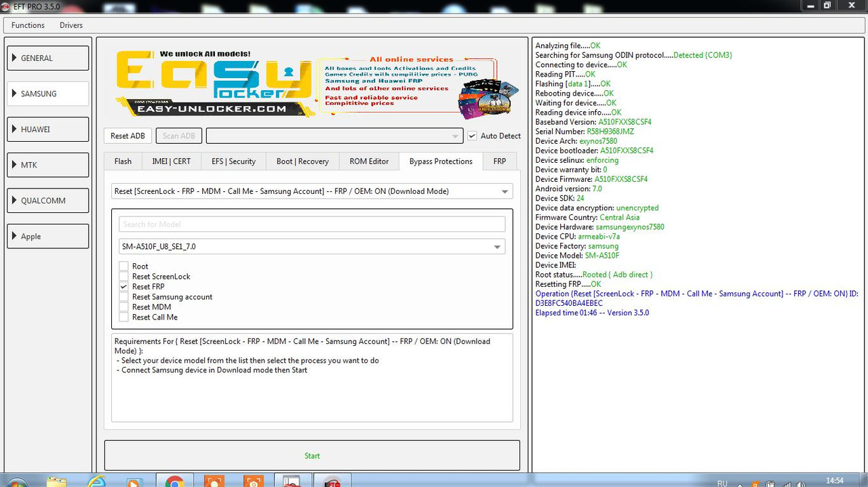Expand the HUAWEI sidebar section
Image resolution: width=868 pixels, height=487 pixels.
coord(47,129)
